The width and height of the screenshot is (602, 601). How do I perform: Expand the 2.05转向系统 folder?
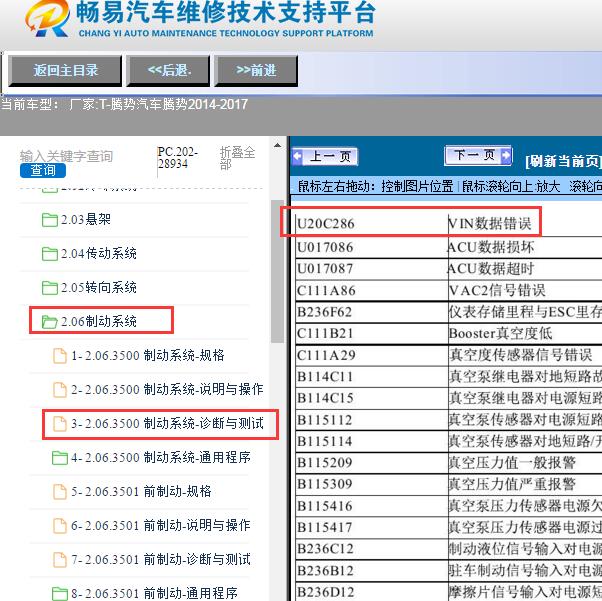pos(99,287)
